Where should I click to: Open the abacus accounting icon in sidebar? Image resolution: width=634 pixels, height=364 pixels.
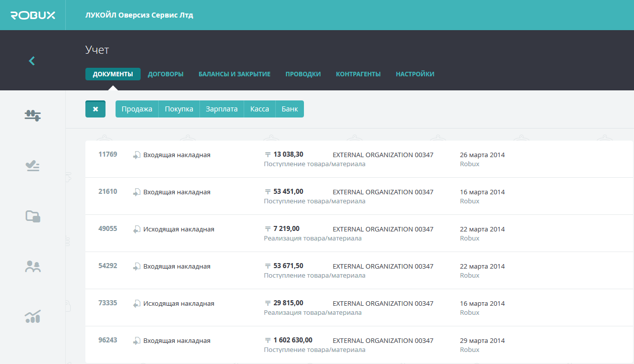pyautogui.click(x=33, y=115)
